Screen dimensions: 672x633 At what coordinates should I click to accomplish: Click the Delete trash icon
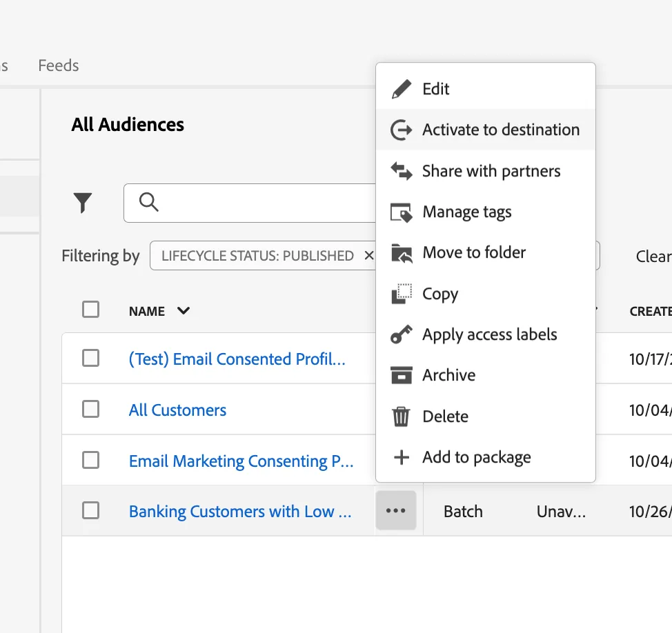click(401, 416)
